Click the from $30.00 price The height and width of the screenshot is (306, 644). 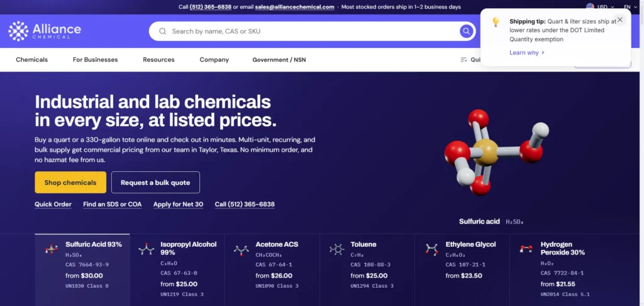(x=84, y=276)
